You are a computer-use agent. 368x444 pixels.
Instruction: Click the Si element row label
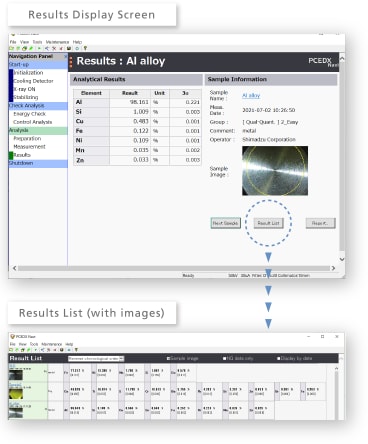coord(79,112)
